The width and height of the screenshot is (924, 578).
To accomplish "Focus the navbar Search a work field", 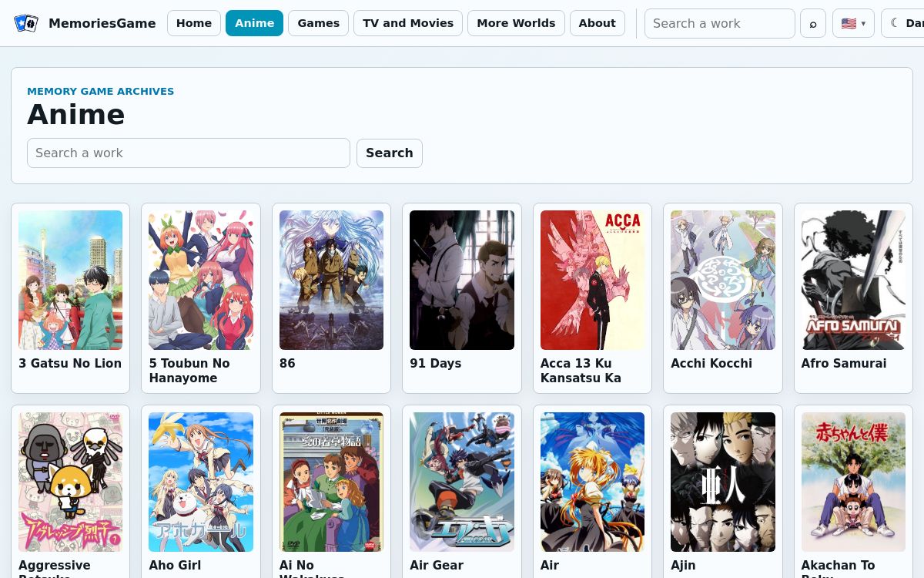I will pos(720,23).
